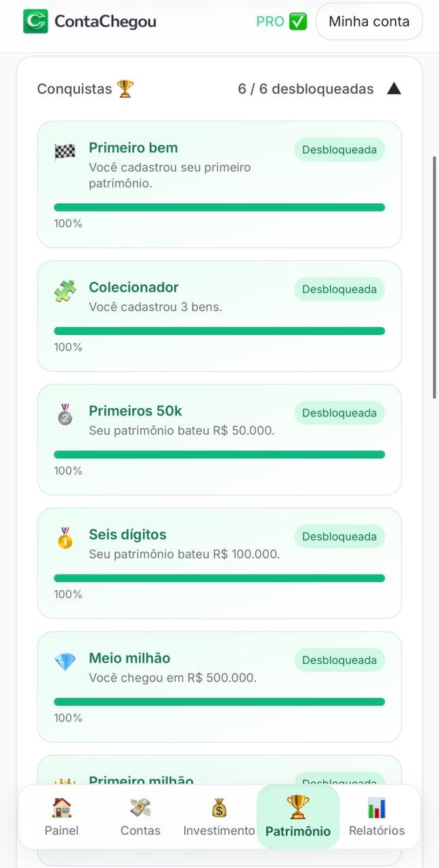This screenshot has width=439, height=868.
Task: Switch to the Patrimônio tab
Action: [x=297, y=817]
